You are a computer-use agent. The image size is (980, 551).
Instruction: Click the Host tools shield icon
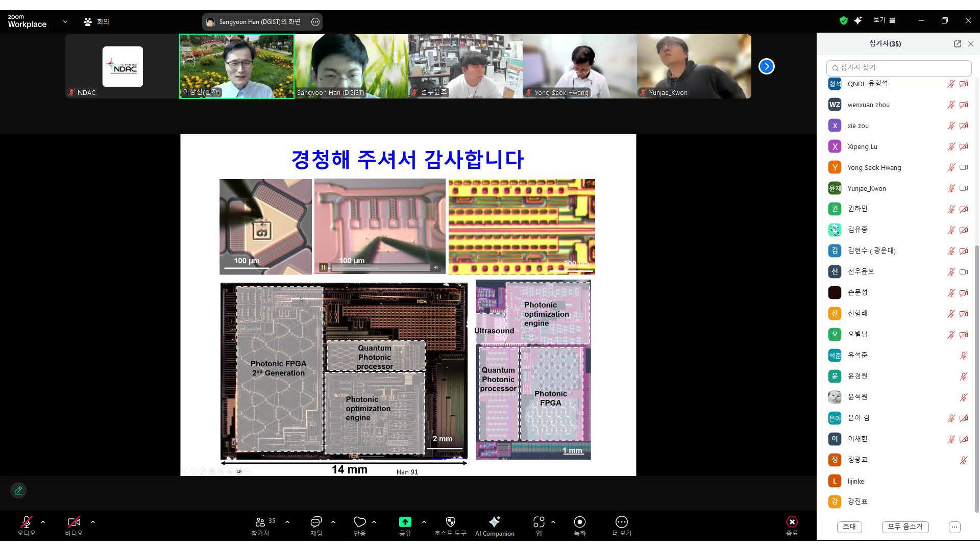[450, 521]
